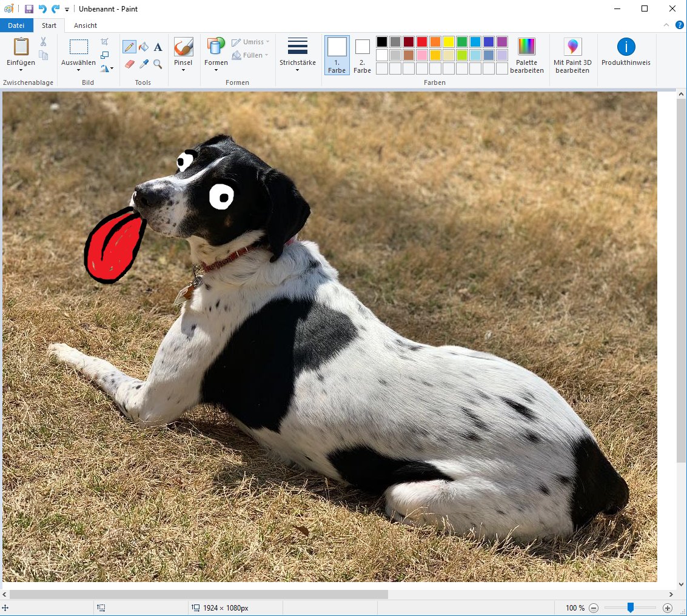The width and height of the screenshot is (687, 616).
Task: Click the Auswählen selection rectangle icon
Action: pyautogui.click(x=79, y=47)
